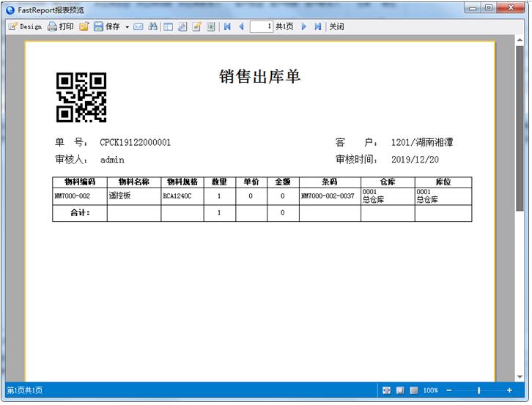
Task: Click the 物料编码 column header
Action: point(80,182)
